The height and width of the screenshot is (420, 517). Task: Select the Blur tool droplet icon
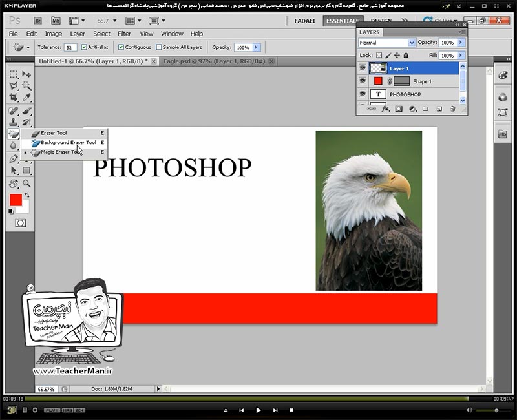pyautogui.click(x=13, y=145)
